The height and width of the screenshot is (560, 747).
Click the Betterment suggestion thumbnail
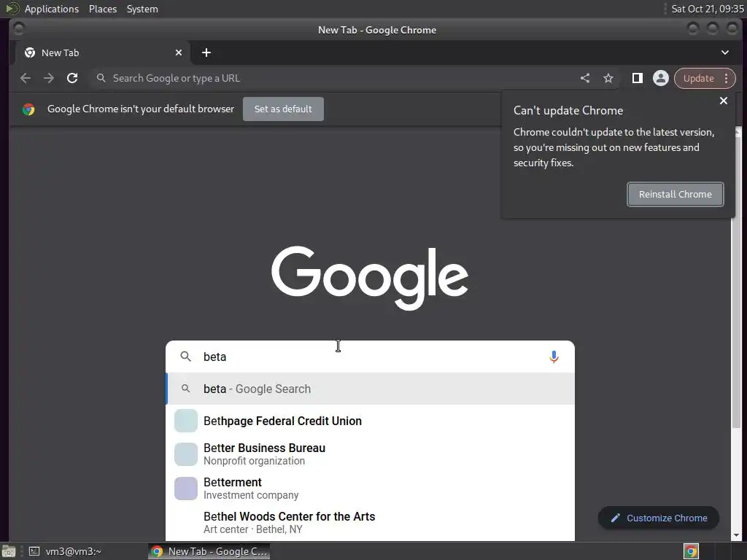click(x=186, y=489)
